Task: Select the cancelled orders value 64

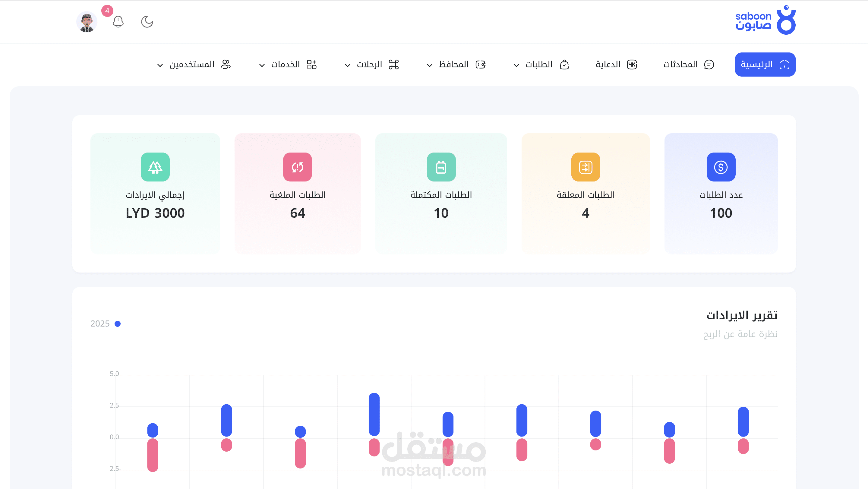Action: [x=297, y=213]
